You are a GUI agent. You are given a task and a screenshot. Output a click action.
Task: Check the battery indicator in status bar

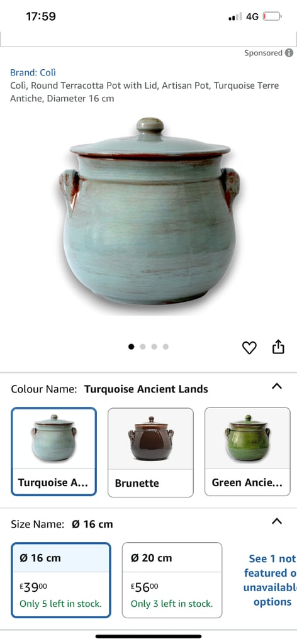[272, 16]
